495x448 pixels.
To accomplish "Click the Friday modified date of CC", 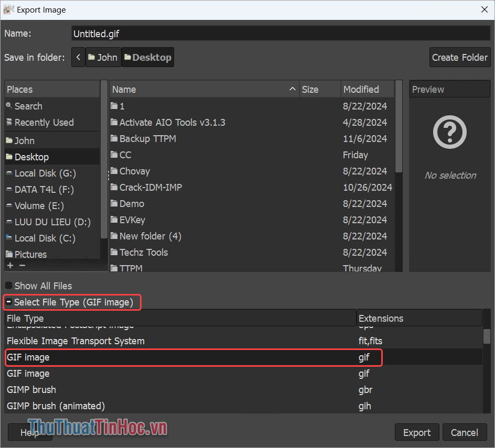I will [x=356, y=155].
